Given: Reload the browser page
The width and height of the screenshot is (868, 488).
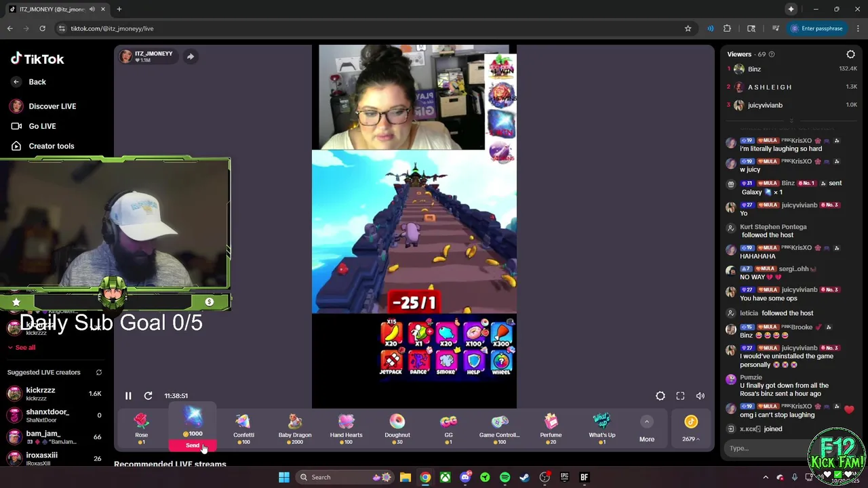Looking at the screenshot, I should tap(42, 28).
